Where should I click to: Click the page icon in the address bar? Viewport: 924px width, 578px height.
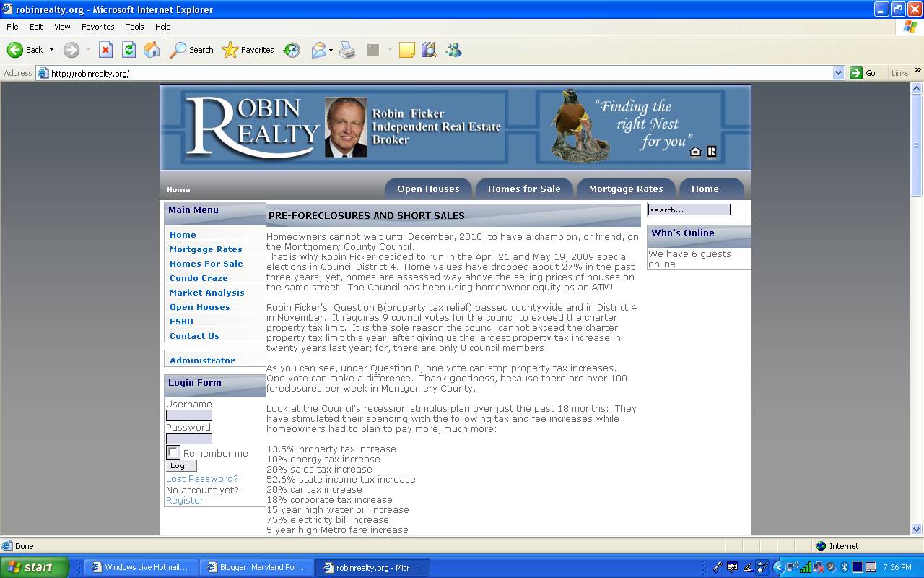point(43,73)
